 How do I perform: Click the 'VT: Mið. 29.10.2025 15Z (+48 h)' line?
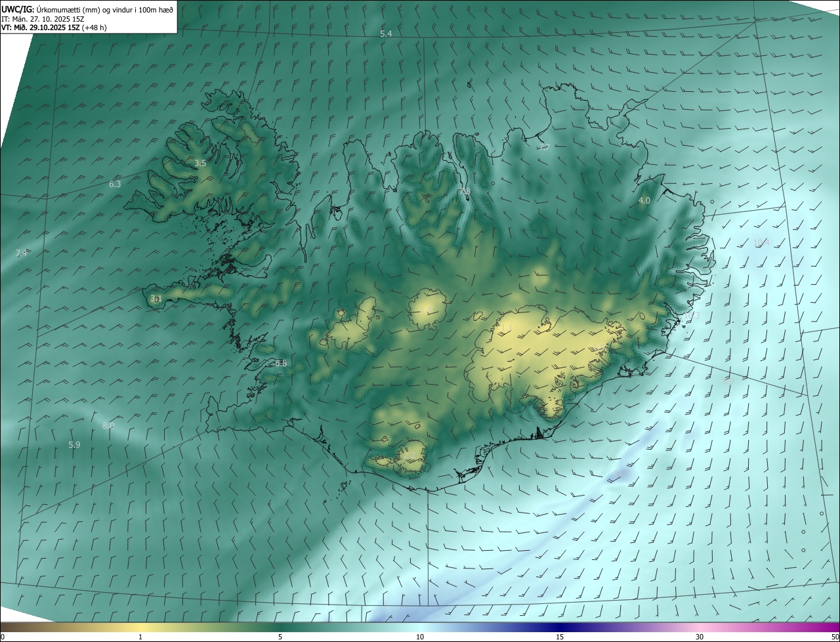[54, 28]
